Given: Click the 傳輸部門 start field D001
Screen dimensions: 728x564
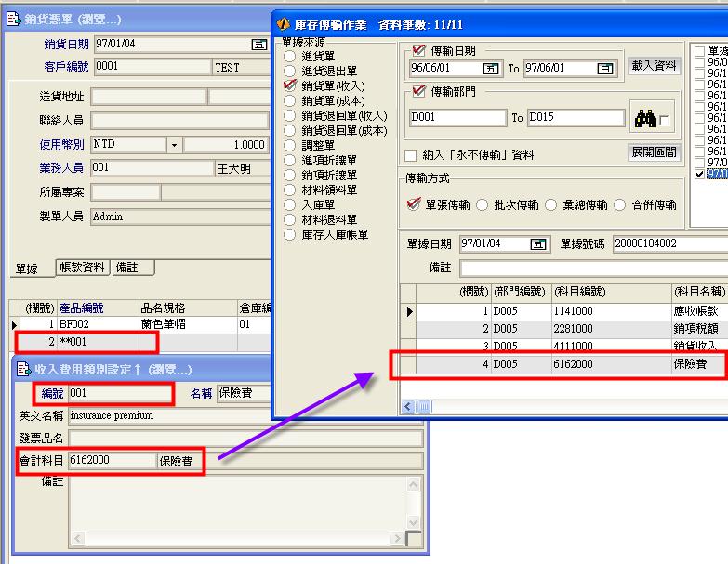Looking at the screenshot, I should click(x=457, y=118).
